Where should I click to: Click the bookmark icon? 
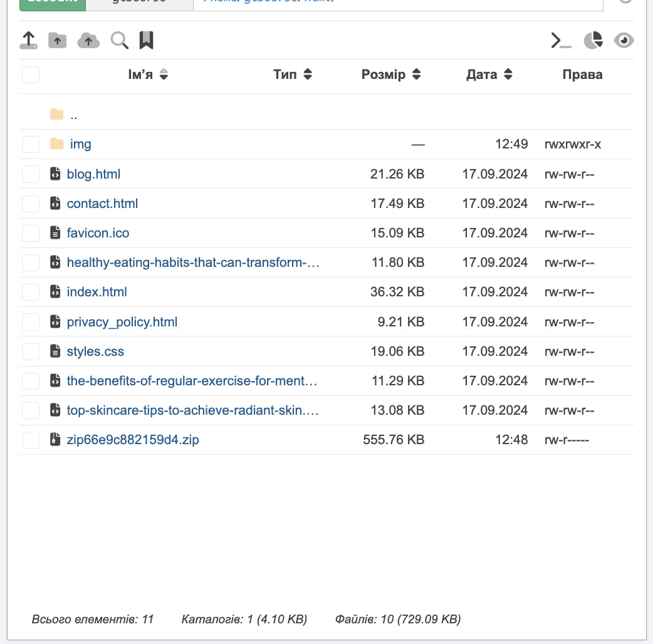click(x=146, y=41)
